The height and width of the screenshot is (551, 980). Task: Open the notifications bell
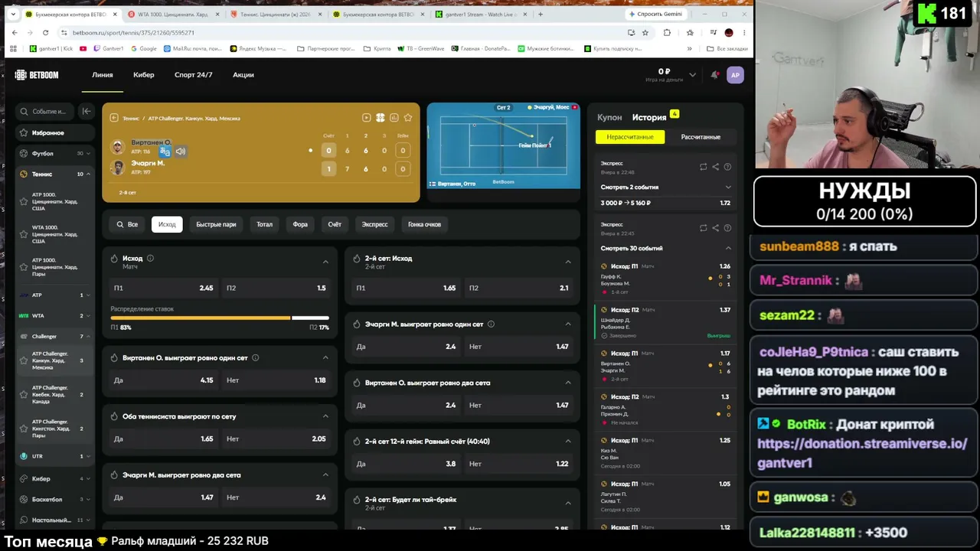[x=715, y=75]
